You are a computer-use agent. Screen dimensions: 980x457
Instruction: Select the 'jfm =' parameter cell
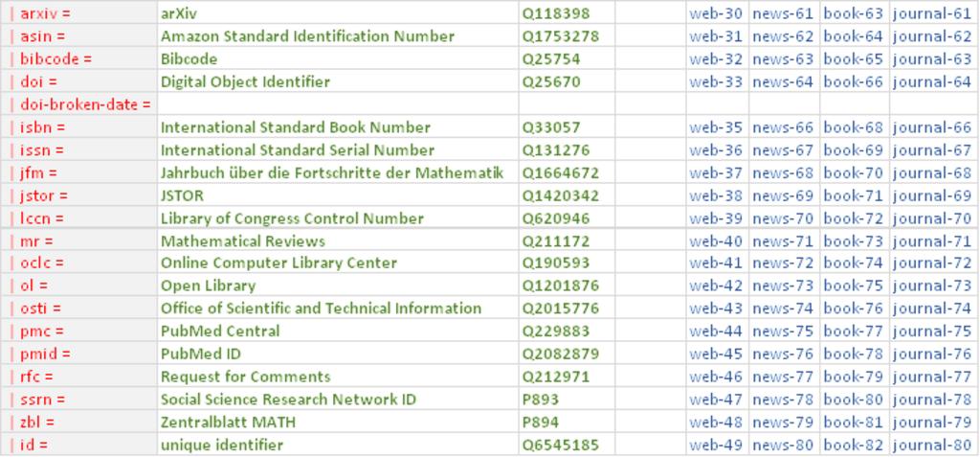[x=78, y=172]
